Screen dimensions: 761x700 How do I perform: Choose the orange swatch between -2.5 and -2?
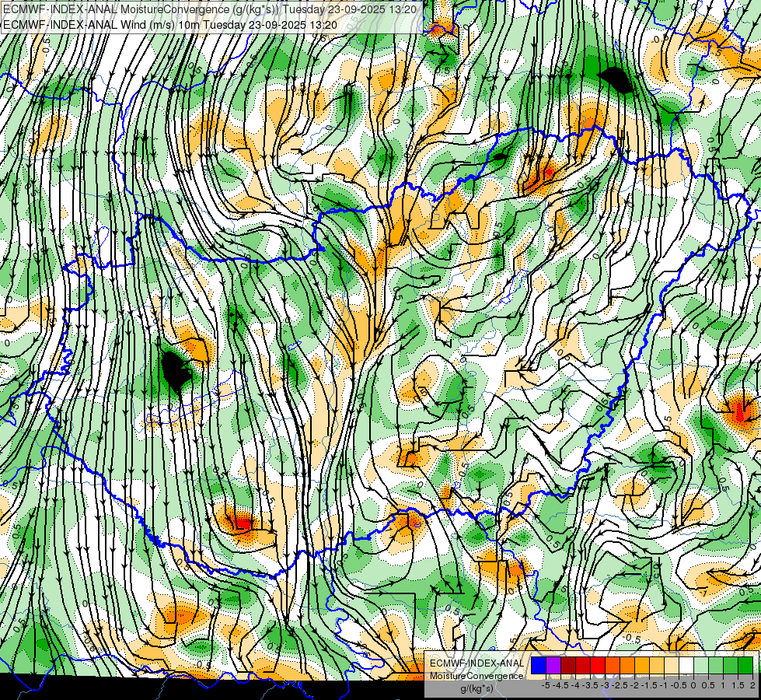tap(627, 666)
